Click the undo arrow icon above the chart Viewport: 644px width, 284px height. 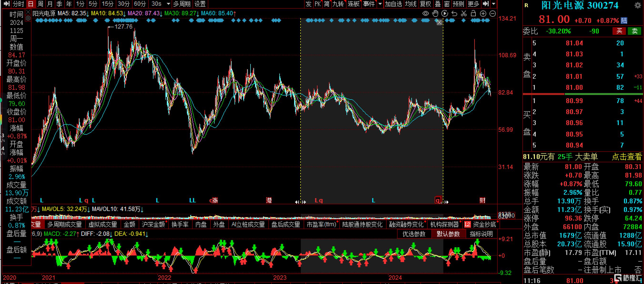tap(454, 14)
